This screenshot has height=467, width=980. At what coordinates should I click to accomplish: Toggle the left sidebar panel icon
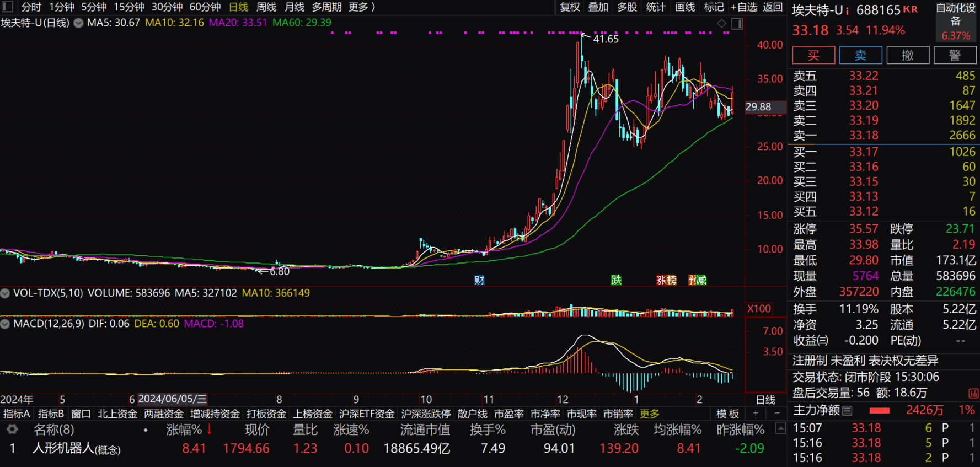point(7,7)
